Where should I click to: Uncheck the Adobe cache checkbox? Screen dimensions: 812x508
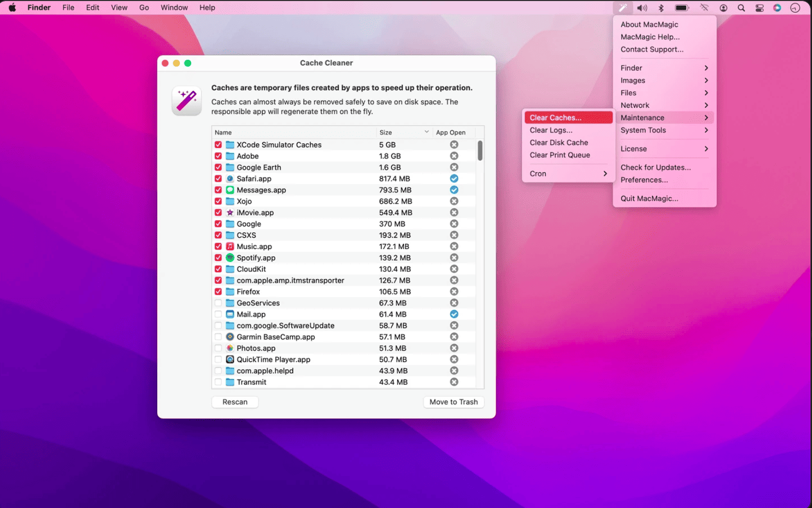[x=218, y=156]
